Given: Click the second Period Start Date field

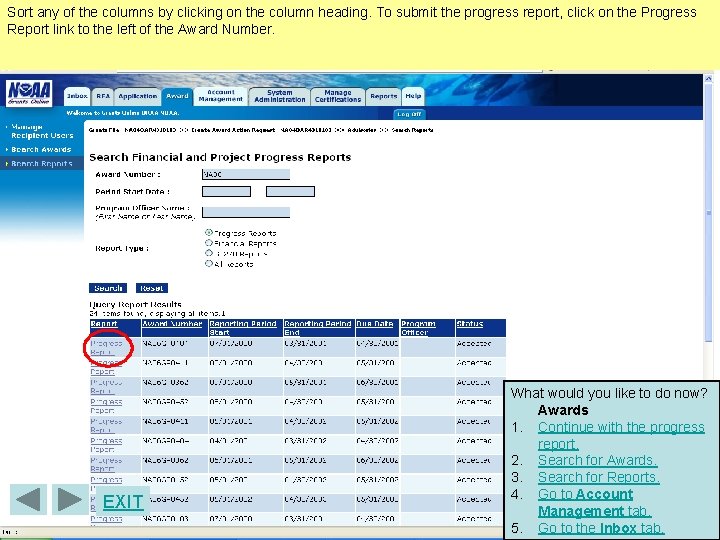Looking at the screenshot, I should tap(290, 191).
